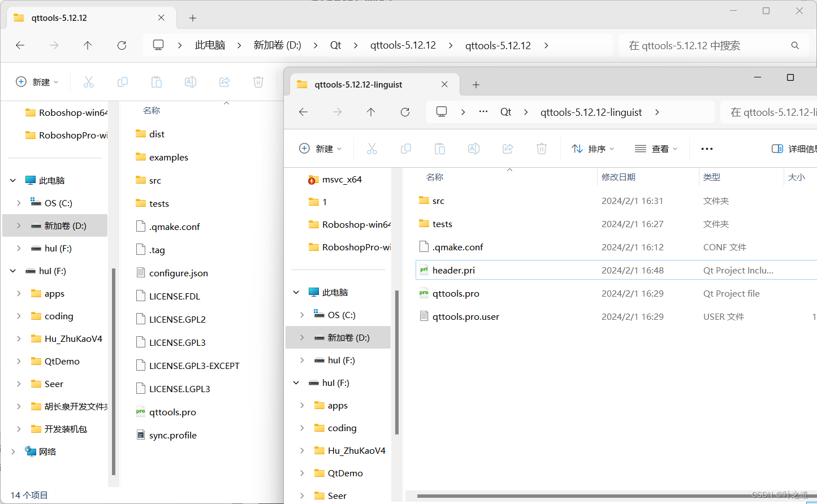Select Hu_ZhuKaoV4 in the rear window tree
This screenshot has width=817, height=504.
(74, 338)
